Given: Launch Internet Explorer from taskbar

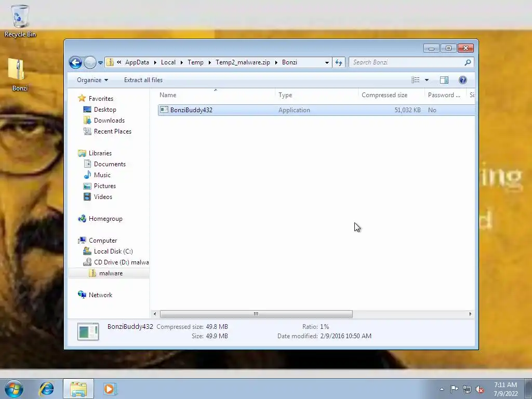Looking at the screenshot, I should pos(46,389).
